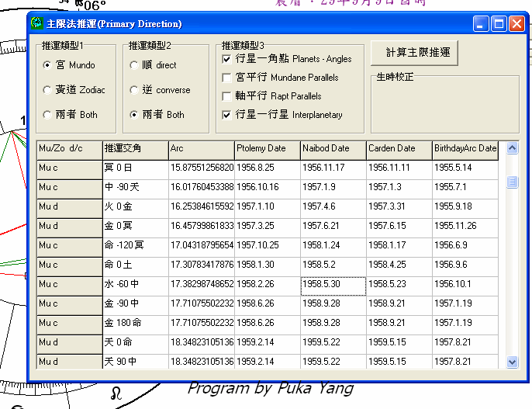Minimize the Primary Direction window
The width and height of the screenshot is (532, 409).
click(481, 24)
